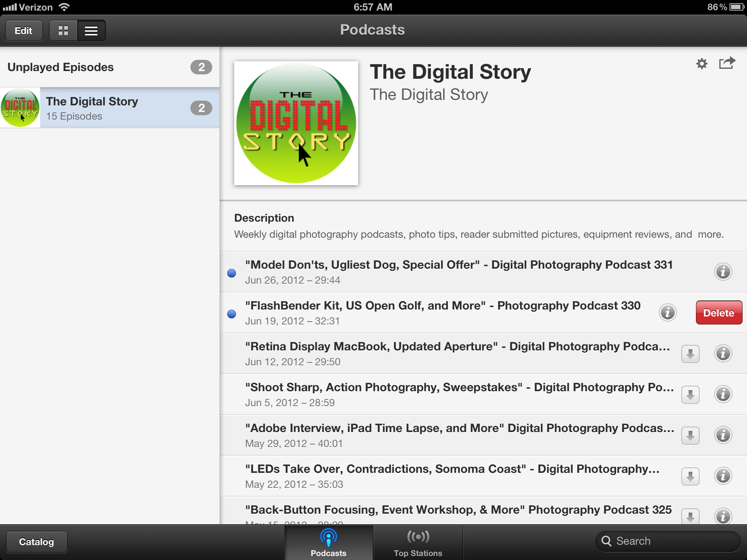
Task: Select the Podcasts tab
Action: (328, 542)
